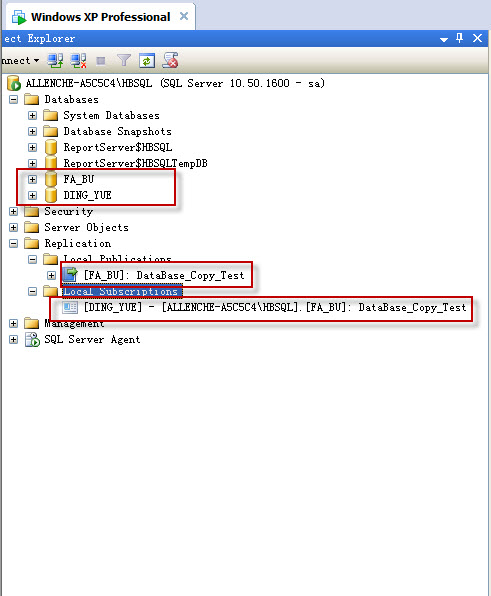This screenshot has width=491, height=596.
Task: Switch to the Windows XP Professional tab
Action: tap(101, 17)
